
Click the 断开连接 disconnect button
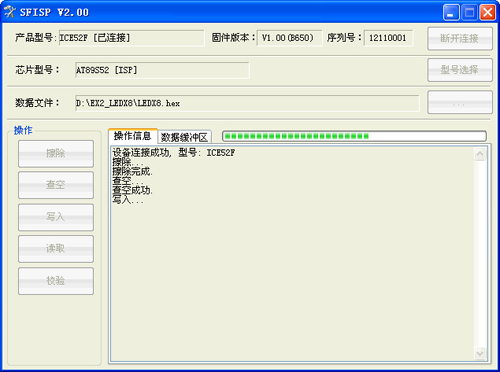point(460,39)
